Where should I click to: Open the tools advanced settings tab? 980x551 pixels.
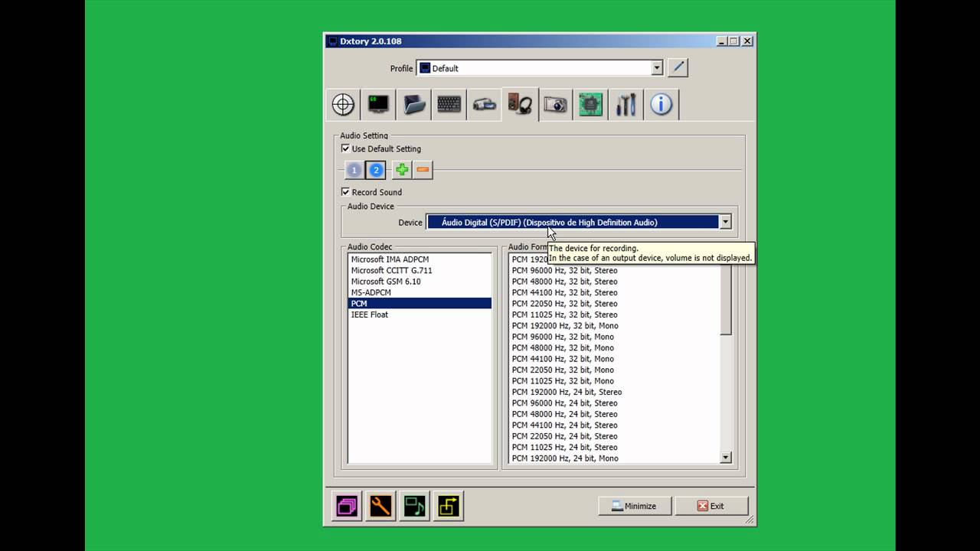[x=626, y=104]
